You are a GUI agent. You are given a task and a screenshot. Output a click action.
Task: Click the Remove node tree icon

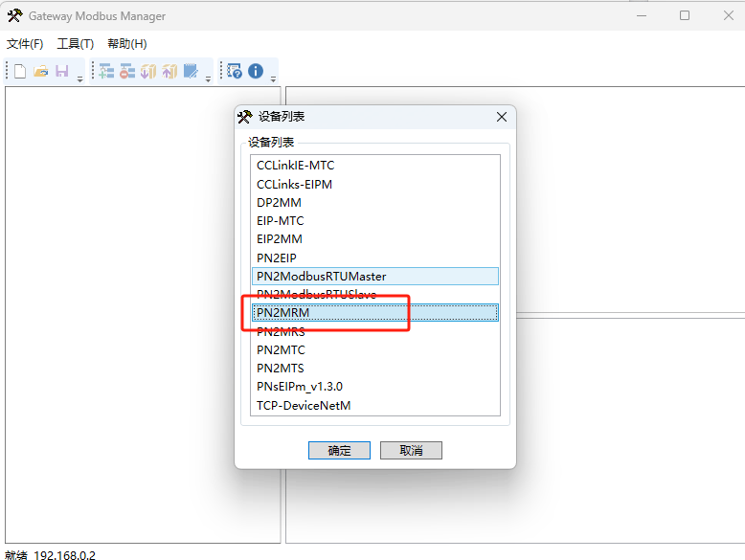click(x=126, y=71)
